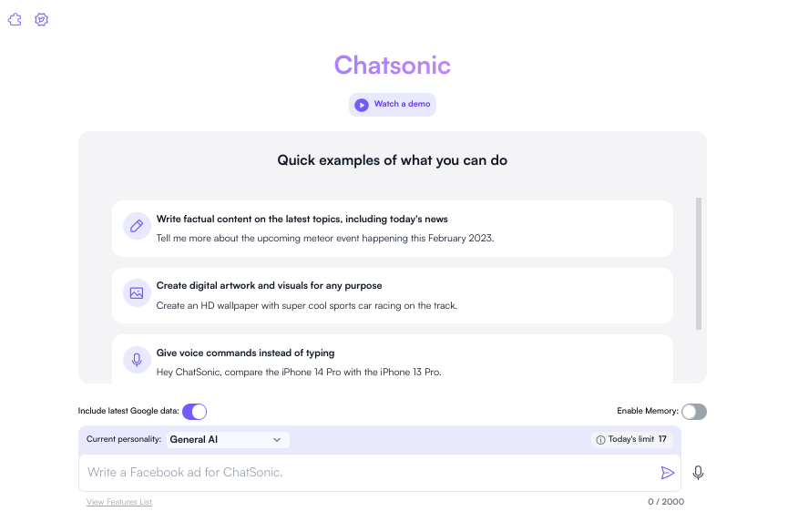Screen dimensions: 788x532
Task: Open the settings gear icon
Action: tap(41, 19)
